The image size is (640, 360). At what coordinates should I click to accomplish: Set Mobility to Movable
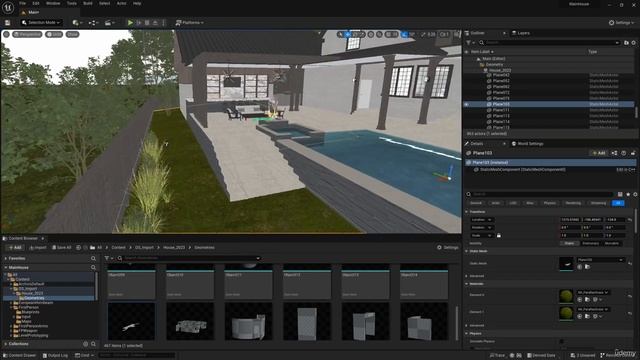point(611,243)
